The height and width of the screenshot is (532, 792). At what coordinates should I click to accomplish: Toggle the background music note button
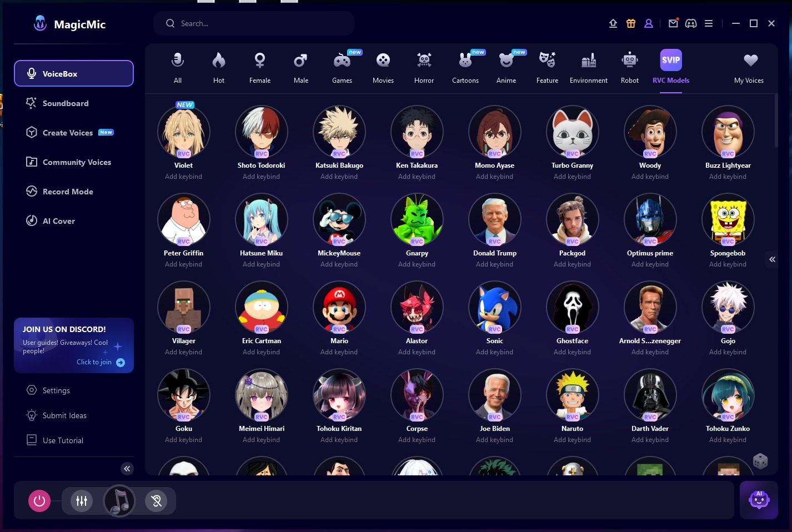coord(119,501)
